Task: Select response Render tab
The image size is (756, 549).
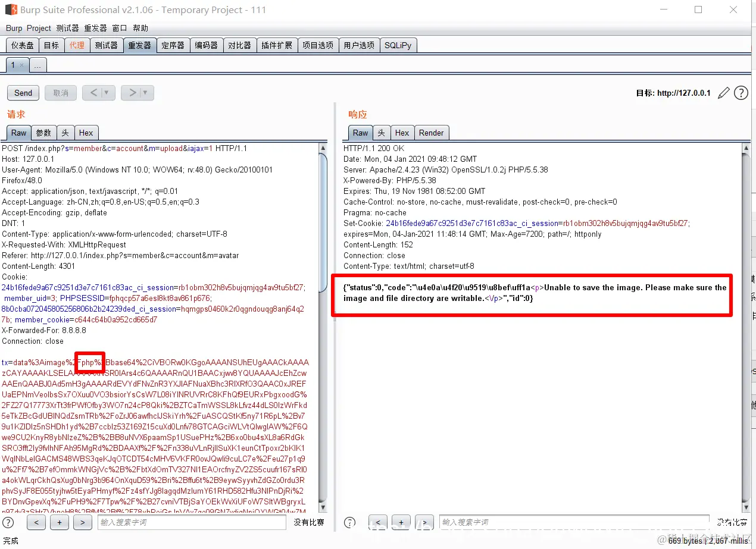Action: tap(431, 133)
